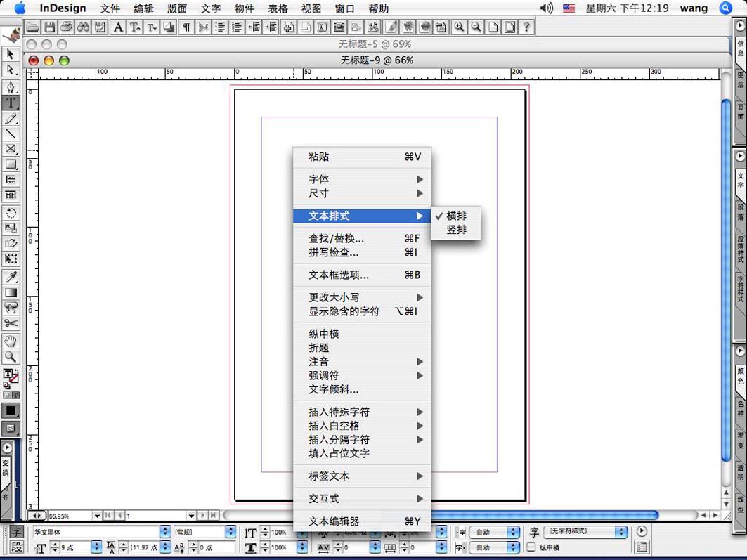The width and height of the screenshot is (747, 560).
Task: Select the Line tool
Action: coord(11,134)
